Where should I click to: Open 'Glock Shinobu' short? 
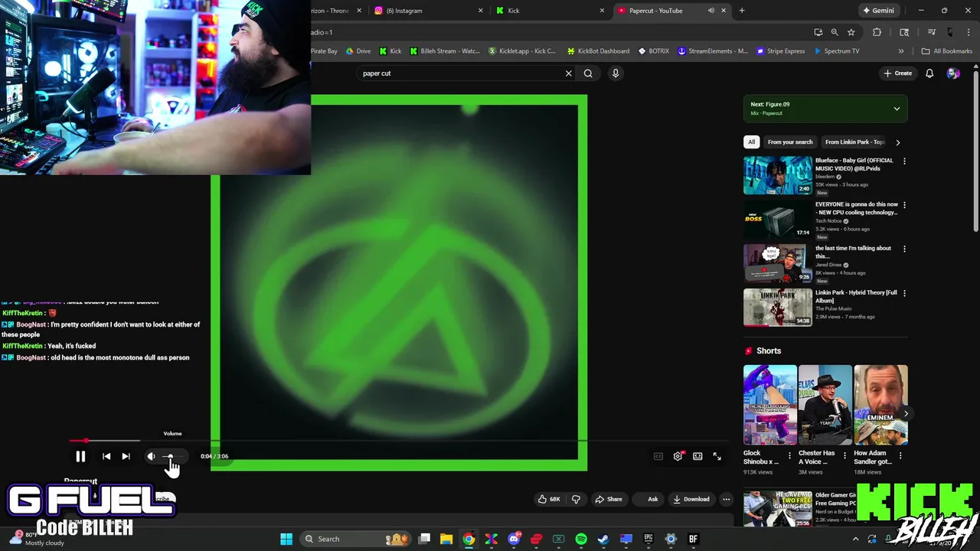pos(770,405)
